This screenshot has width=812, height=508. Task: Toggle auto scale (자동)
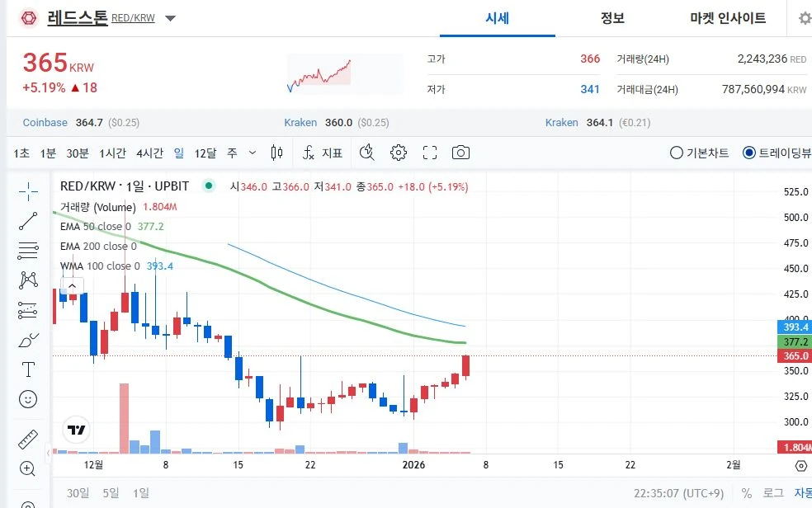(803, 493)
